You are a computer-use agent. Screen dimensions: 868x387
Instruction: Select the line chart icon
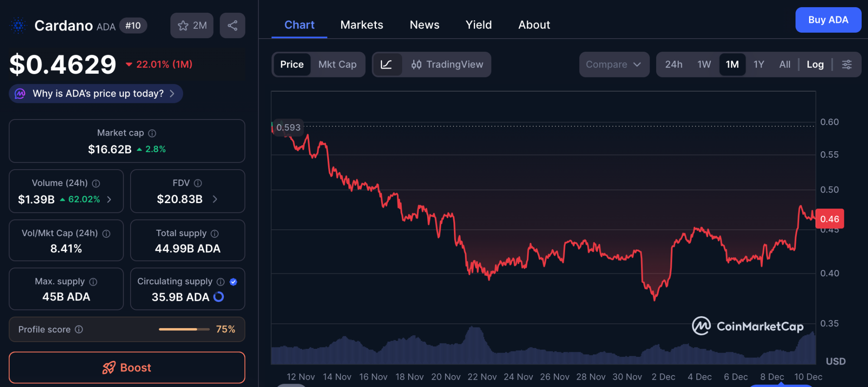(386, 64)
